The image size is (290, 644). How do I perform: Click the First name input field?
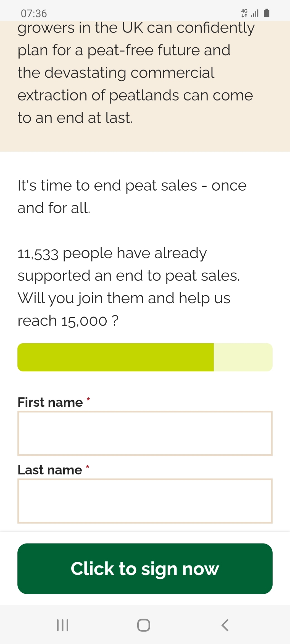pyautogui.click(x=145, y=433)
